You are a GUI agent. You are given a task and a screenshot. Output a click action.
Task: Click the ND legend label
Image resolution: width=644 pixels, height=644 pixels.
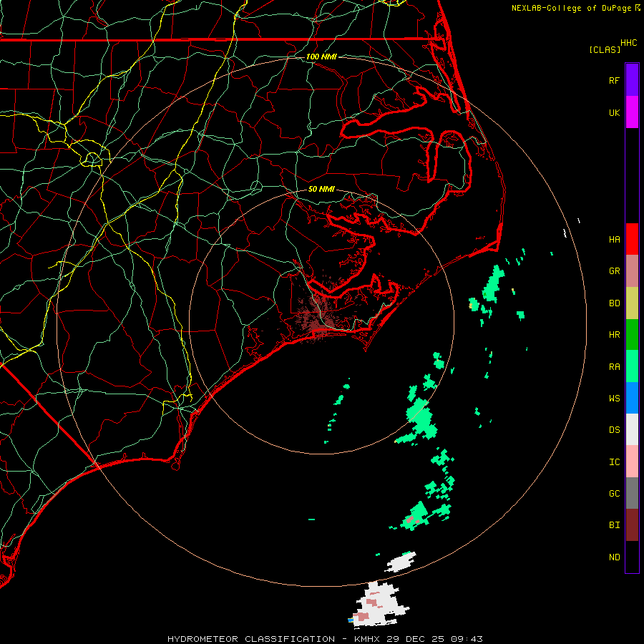pos(615,557)
